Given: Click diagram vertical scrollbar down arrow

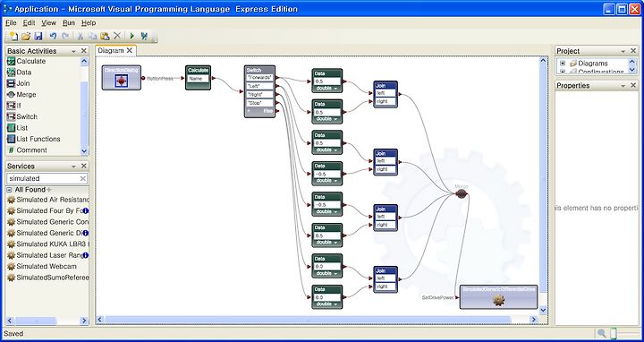Looking at the screenshot, I should (x=544, y=310).
